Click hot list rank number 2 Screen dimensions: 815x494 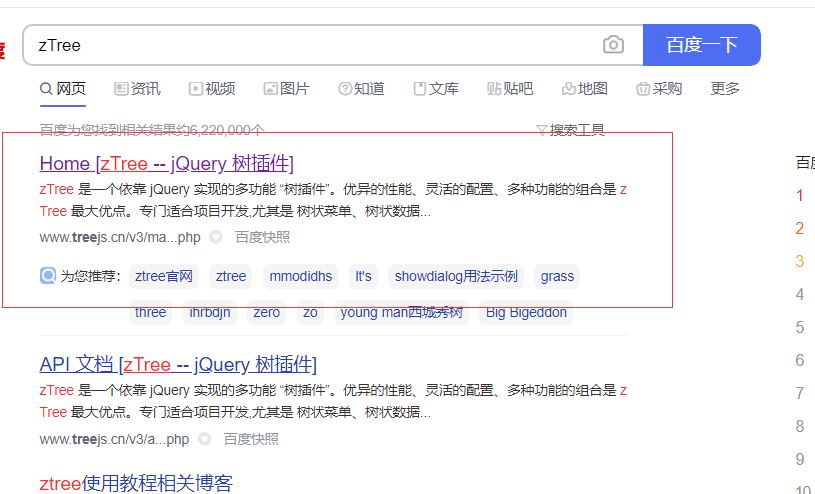point(800,229)
